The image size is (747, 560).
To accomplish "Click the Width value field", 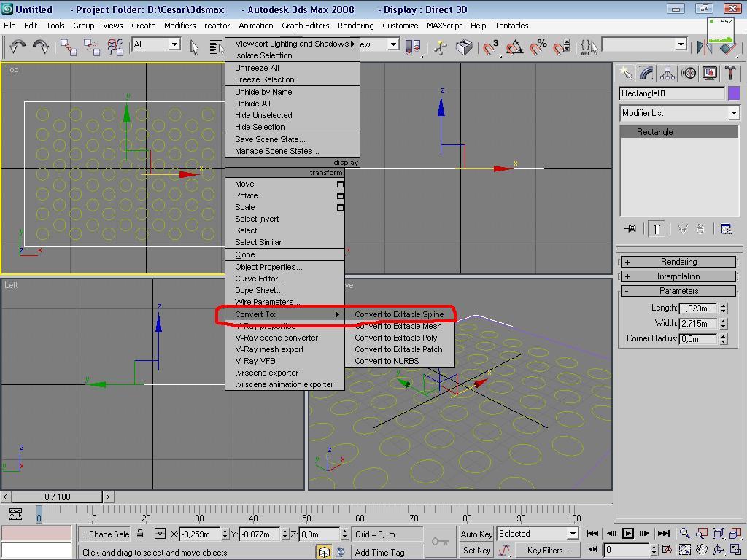I will pos(698,323).
